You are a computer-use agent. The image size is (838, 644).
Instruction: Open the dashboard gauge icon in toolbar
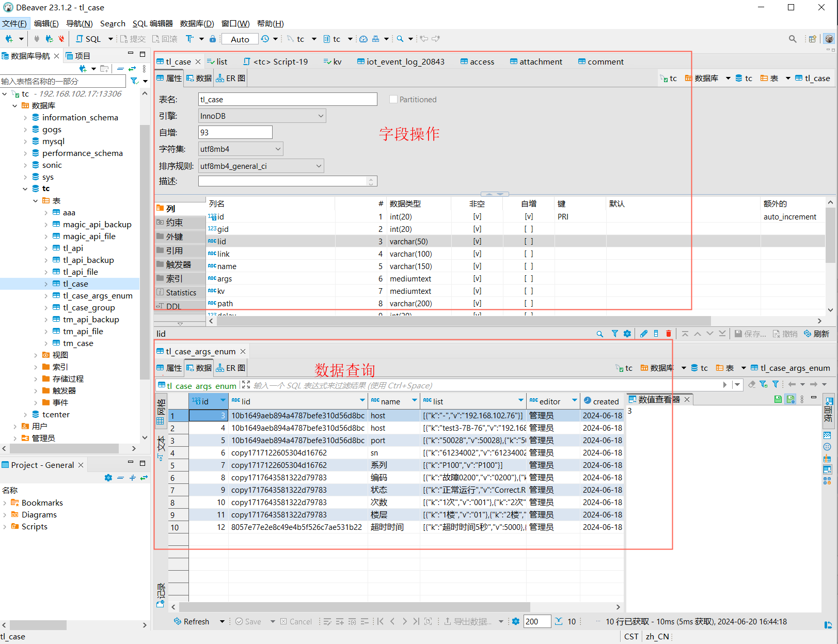click(x=363, y=39)
